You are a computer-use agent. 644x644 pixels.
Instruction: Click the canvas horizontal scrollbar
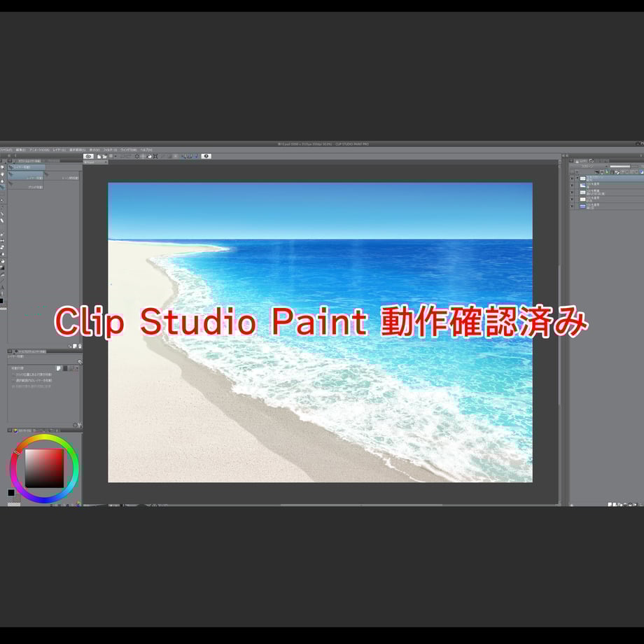[x=361, y=505]
